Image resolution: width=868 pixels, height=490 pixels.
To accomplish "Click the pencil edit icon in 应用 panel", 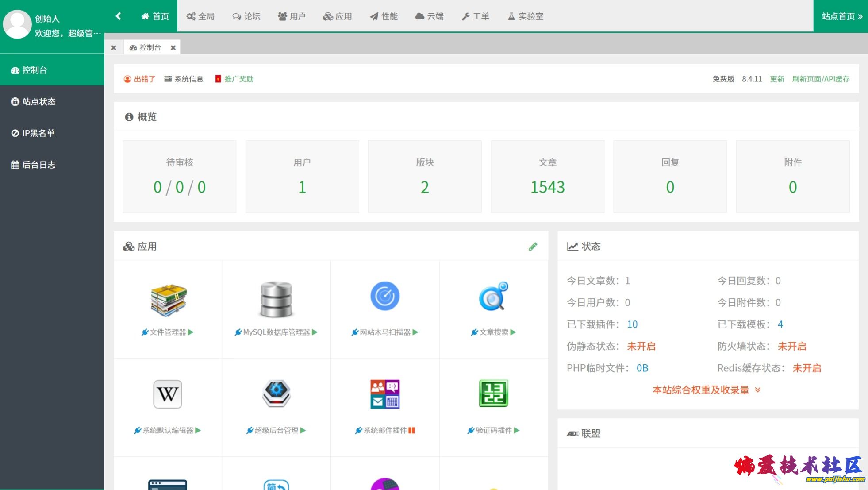I will (x=533, y=247).
